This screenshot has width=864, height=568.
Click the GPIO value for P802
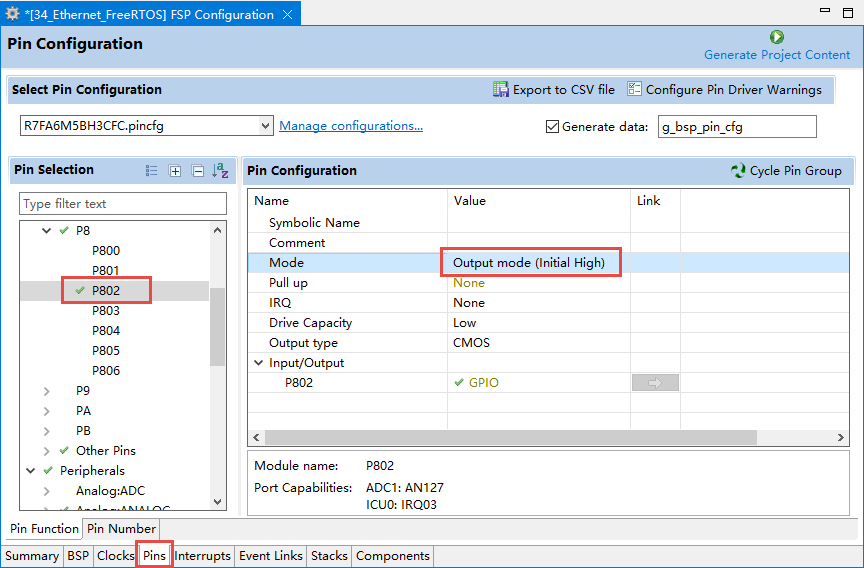[484, 383]
